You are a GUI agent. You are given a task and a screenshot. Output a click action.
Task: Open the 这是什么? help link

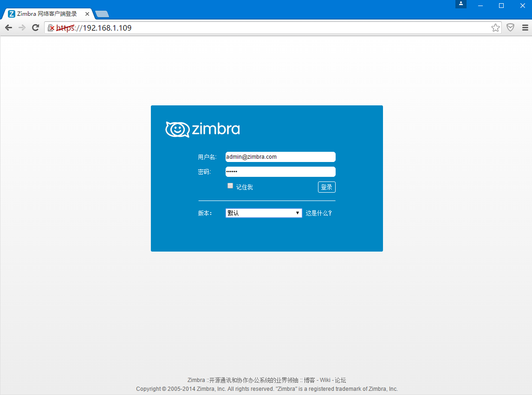[318, 213]
